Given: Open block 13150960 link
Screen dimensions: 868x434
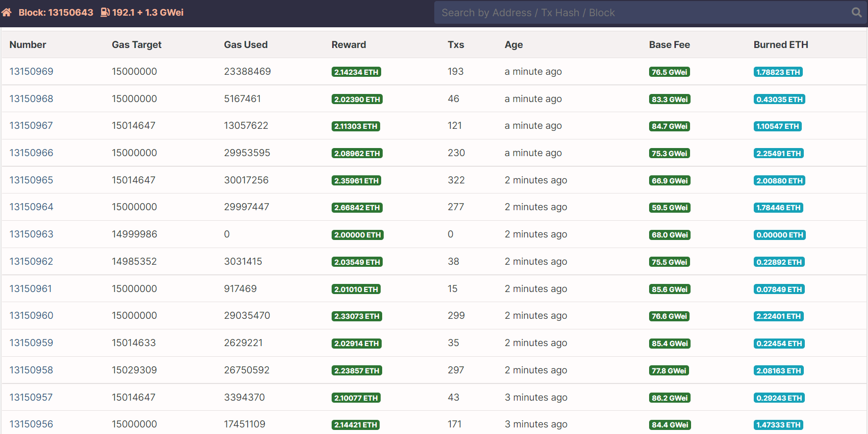Looking at the screenshot, I should (31, 316).
